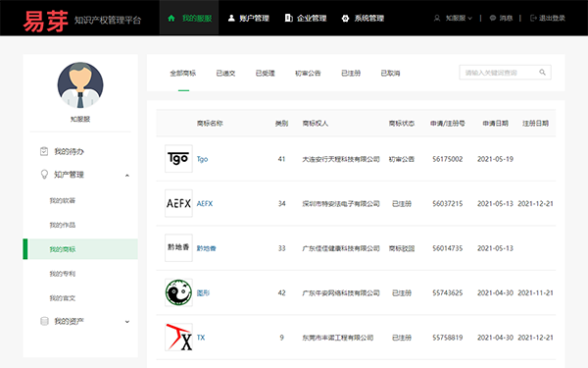
Task: Open the sidebar item below 我的专利
Action: 63,298
